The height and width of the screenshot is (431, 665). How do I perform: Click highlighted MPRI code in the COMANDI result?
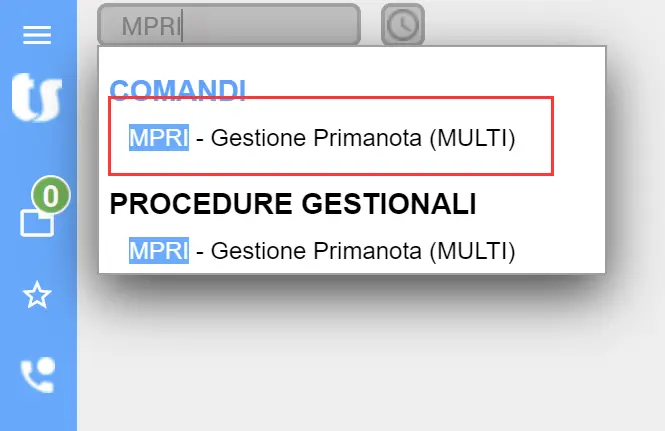click(158, 138)
